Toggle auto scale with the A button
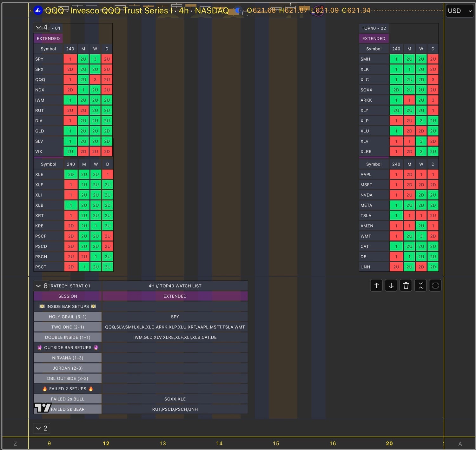 pos(460,444)
